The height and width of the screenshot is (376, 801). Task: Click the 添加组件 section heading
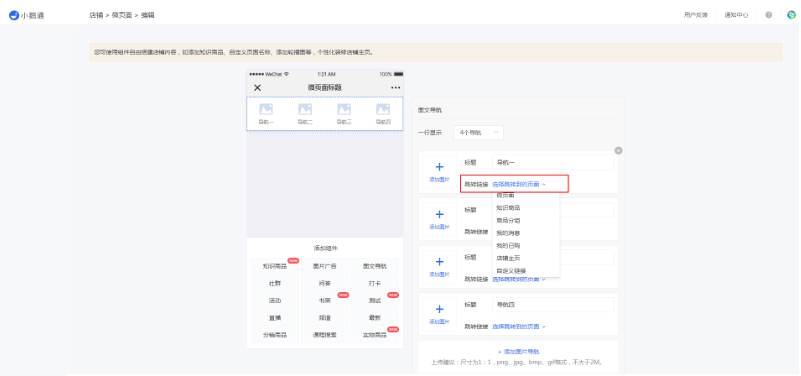click(325, 248)
